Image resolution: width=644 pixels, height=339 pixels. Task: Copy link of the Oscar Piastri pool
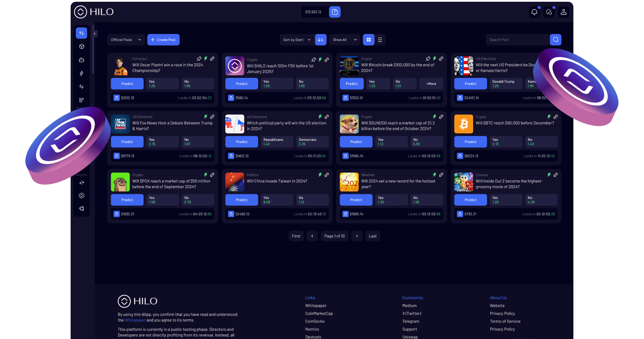tap(212, 59)
